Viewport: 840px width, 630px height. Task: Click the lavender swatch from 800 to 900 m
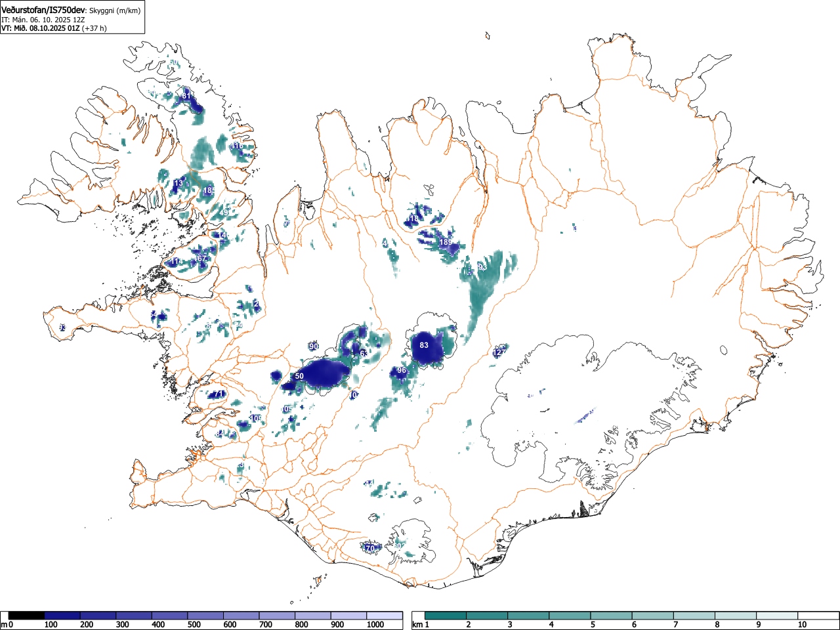pos(312,616)
